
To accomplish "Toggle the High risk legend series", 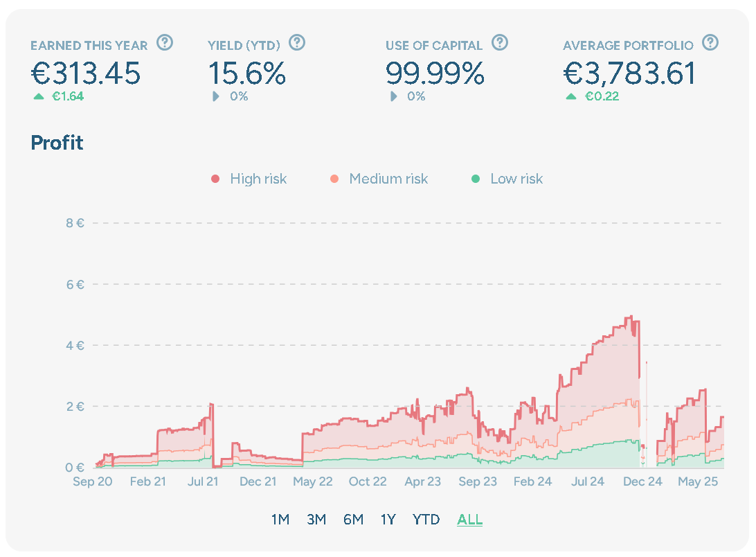I will click(249, 179).
